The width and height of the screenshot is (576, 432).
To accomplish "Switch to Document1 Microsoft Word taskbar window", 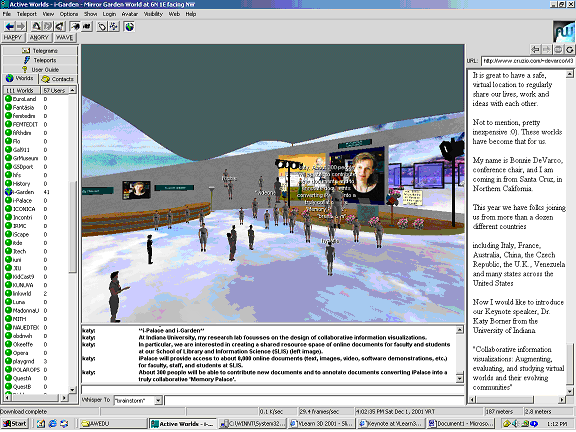I will click(461, 424).
